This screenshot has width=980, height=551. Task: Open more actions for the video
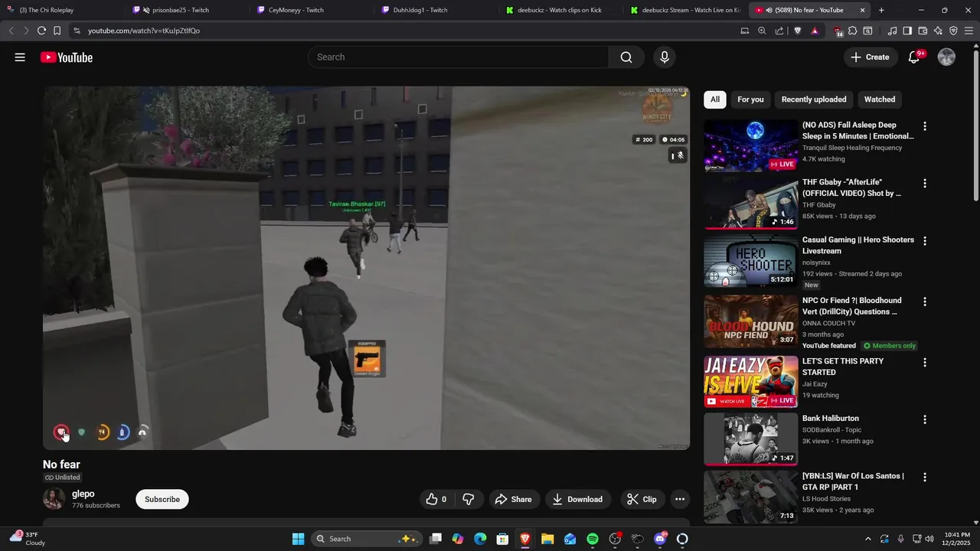[x=679, y=499]
